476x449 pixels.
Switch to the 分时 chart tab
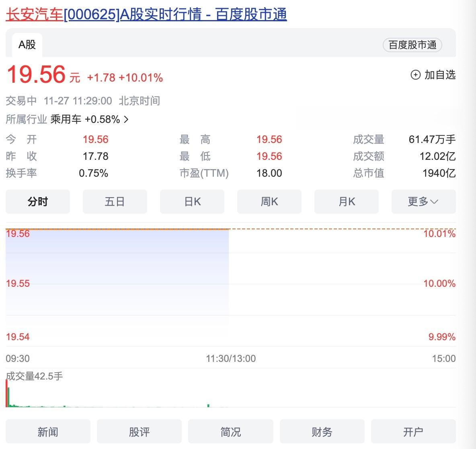(x=38, y=202)
